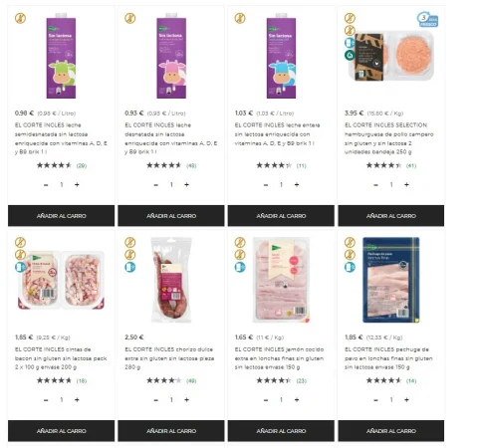
Task: Click the blue lactose-free icon on bacon strips card
Action: coord(20,267)
